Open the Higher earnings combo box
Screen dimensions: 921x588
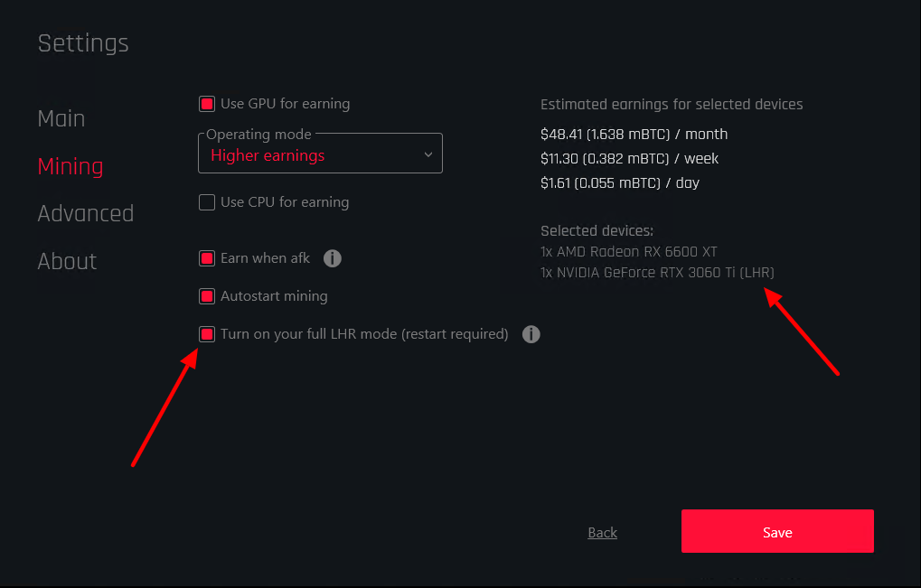320,154
